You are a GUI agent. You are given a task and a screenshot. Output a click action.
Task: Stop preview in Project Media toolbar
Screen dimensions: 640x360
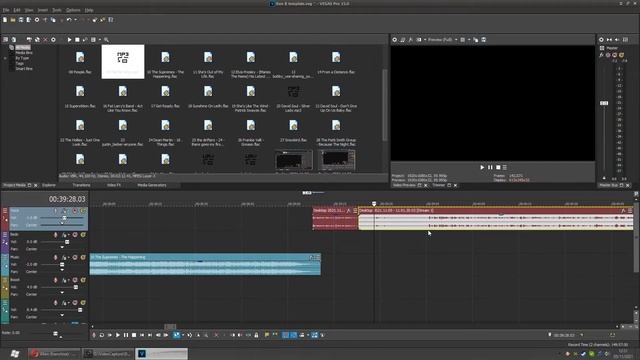click(77, 40)
